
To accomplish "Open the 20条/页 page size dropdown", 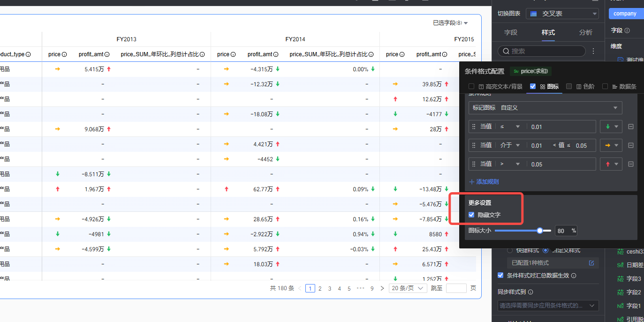I will tap(408, 288).
